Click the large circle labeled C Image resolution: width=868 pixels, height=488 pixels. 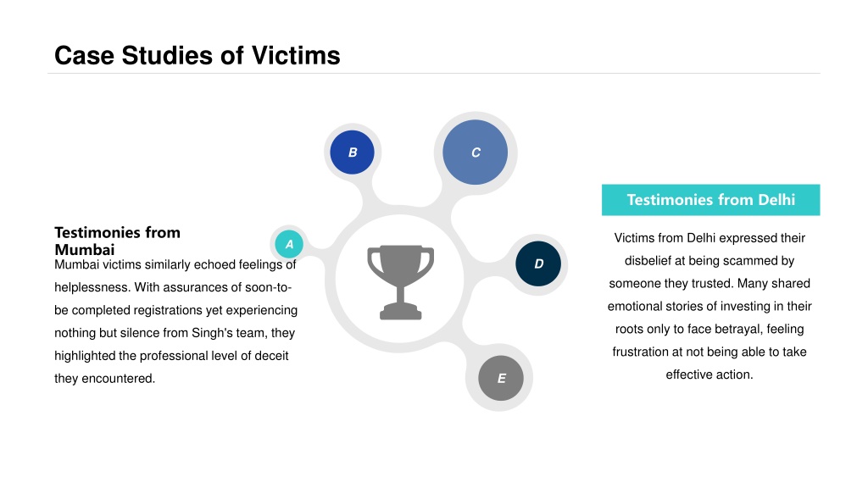(x=475, y=152)
